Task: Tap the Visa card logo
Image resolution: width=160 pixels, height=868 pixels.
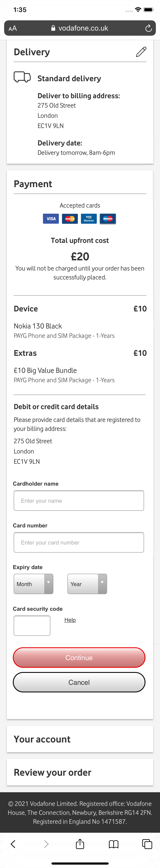Action: click(x=51, y=219)
